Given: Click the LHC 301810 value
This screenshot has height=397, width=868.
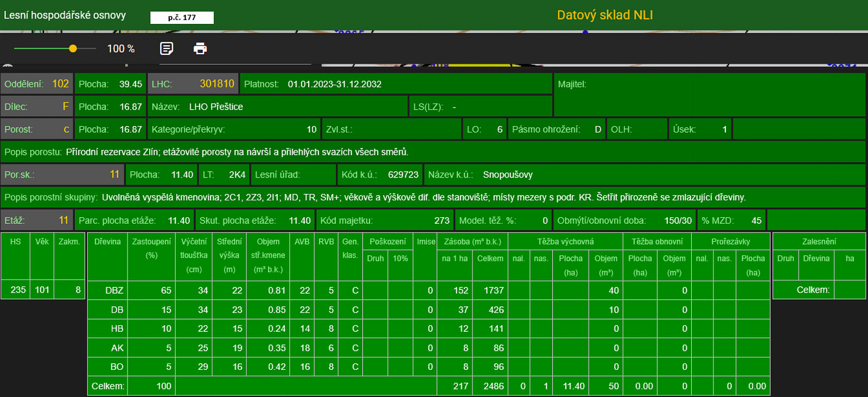Looking at the screenshot, I should click(x=216, y=84).
